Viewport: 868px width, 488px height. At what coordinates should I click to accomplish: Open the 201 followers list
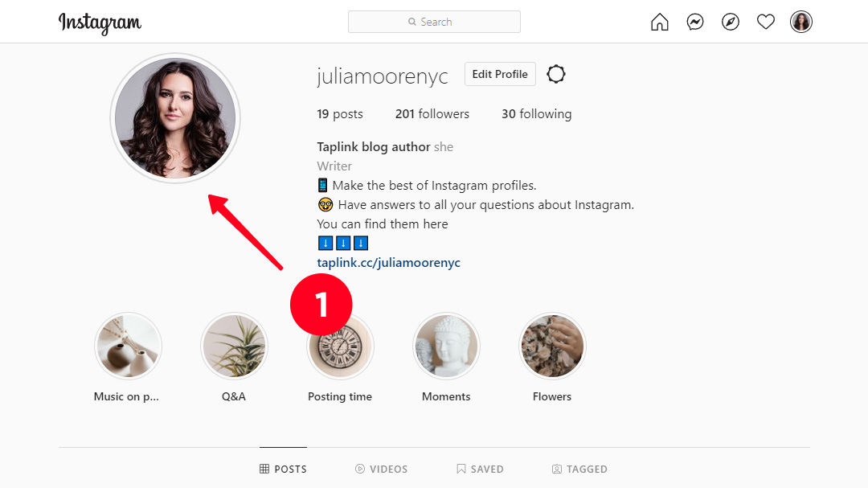point(432,114)
